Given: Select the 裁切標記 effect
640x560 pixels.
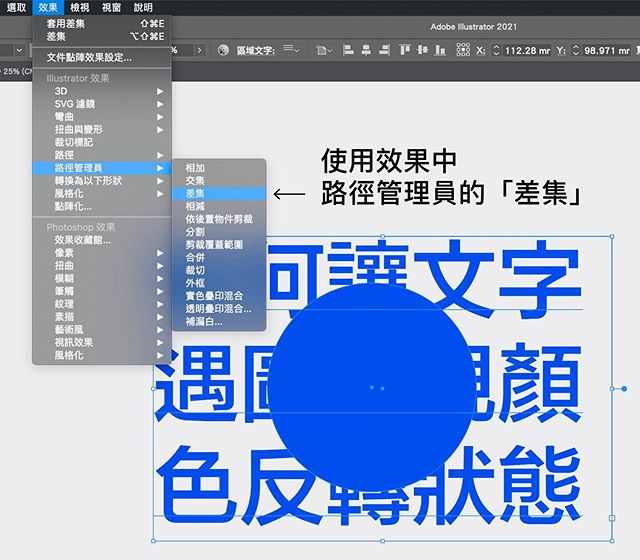Looking at the screenshot, I should click(x=102, y=142).
